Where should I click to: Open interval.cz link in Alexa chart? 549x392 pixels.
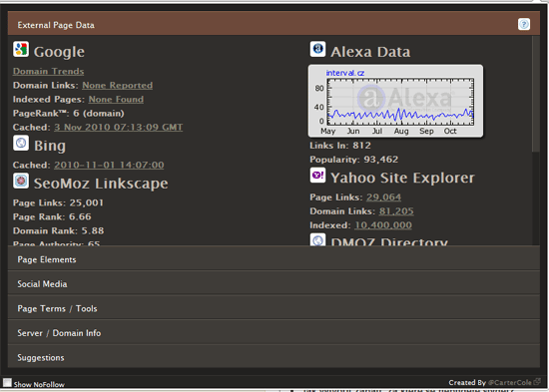click(345, 73)
